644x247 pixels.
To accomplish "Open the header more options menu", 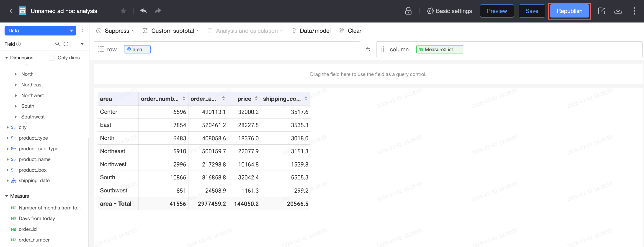I will point(634,11).
